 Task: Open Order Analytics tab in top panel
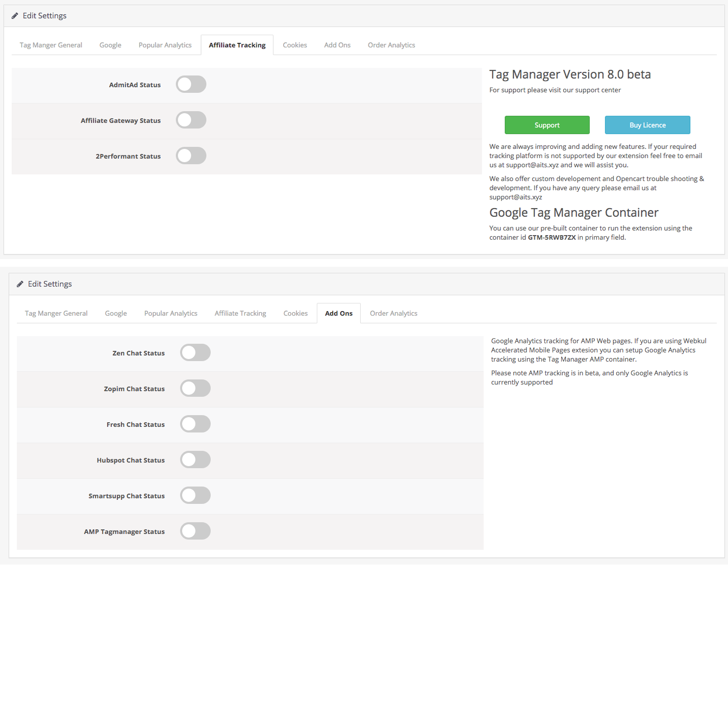[x=391, y=45]
